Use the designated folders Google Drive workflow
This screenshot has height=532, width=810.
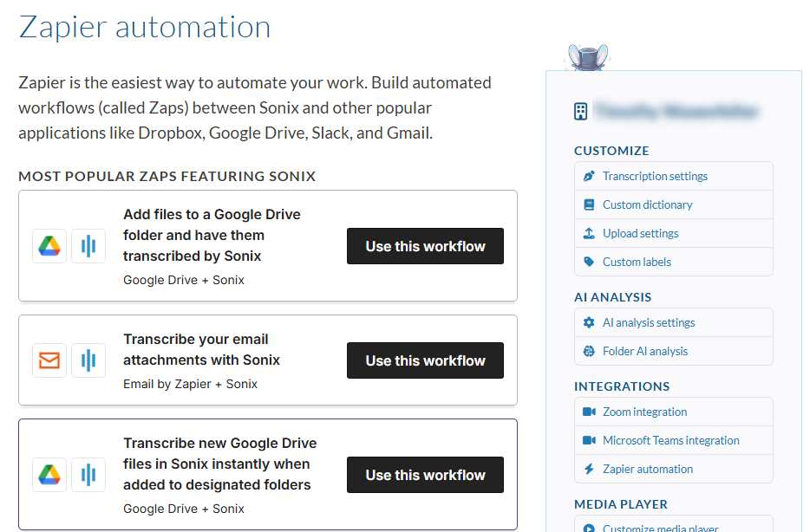pyautogui.click(x=425, y=475)
